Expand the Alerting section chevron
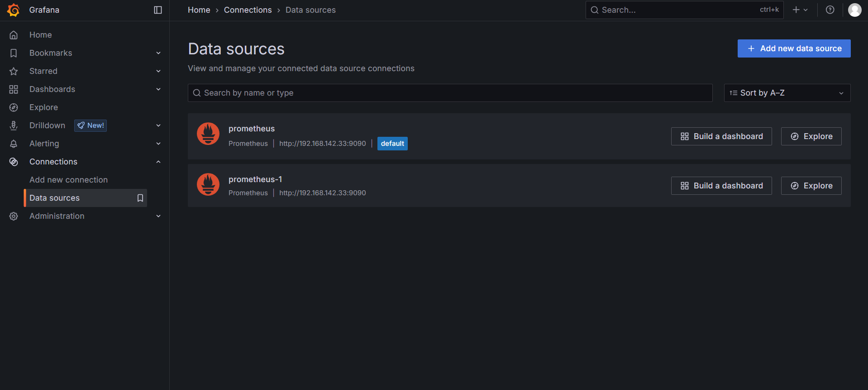The width and height of the screenshot is (868, 390). coord(158,144)
